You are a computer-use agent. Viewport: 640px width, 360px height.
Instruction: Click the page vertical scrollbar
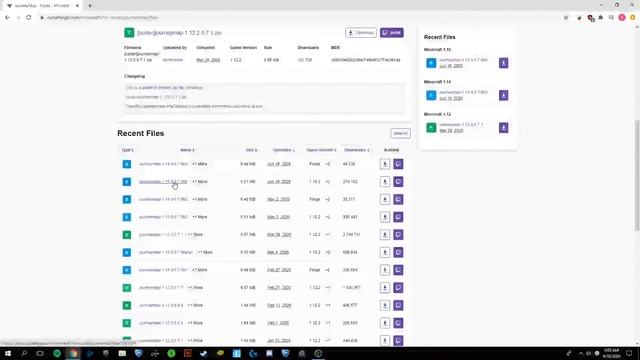pos(637,176)
